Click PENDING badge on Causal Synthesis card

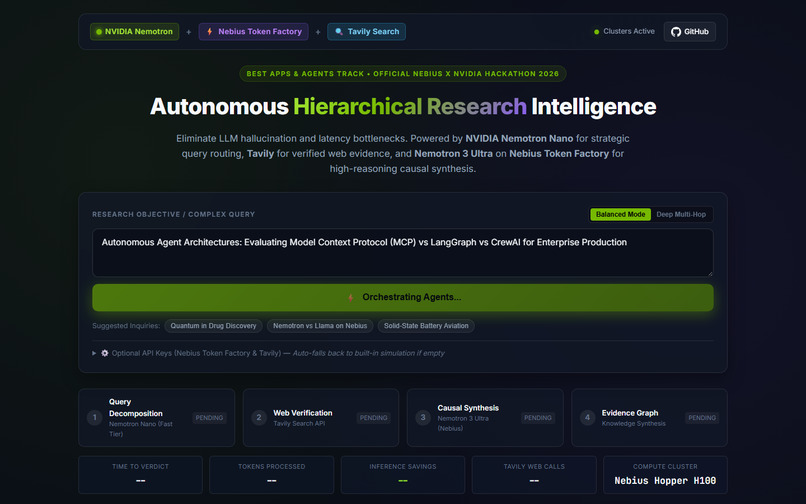click(x=538, y=418)
